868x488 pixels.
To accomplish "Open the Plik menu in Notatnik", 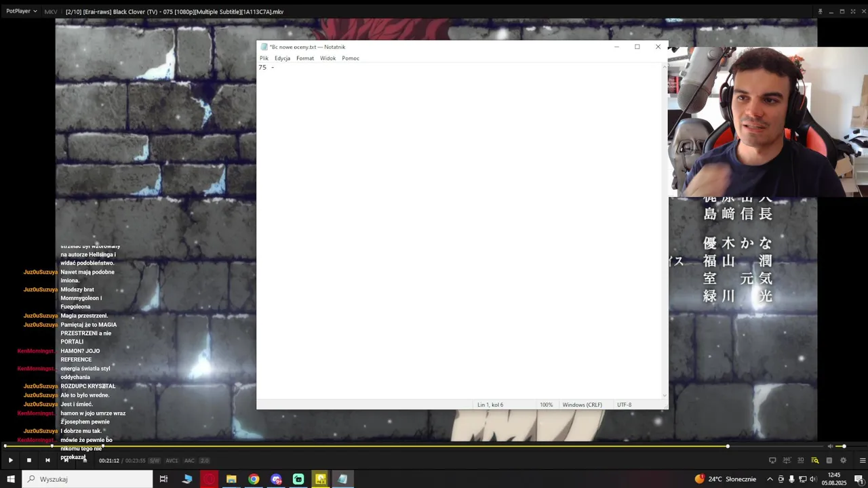I will (264, 58).
